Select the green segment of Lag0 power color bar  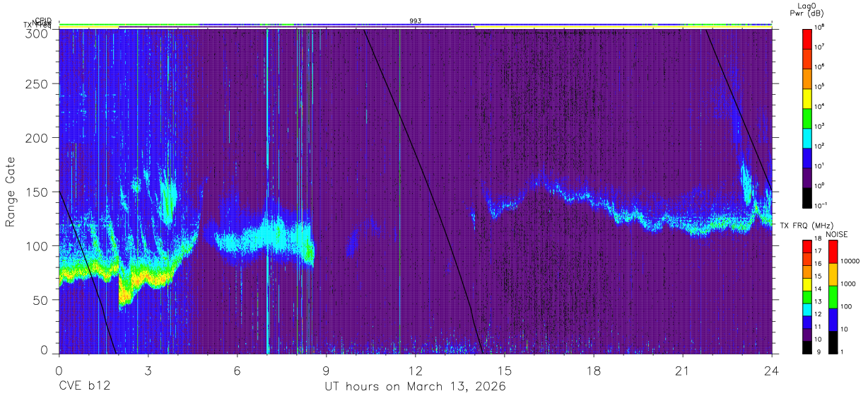coord(807,118)
